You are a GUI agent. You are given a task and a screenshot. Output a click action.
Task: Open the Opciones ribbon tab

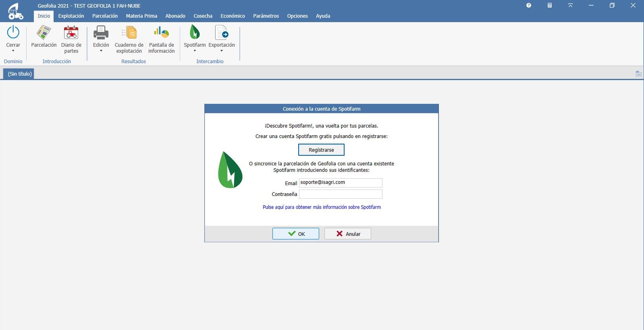pos(297,16)
